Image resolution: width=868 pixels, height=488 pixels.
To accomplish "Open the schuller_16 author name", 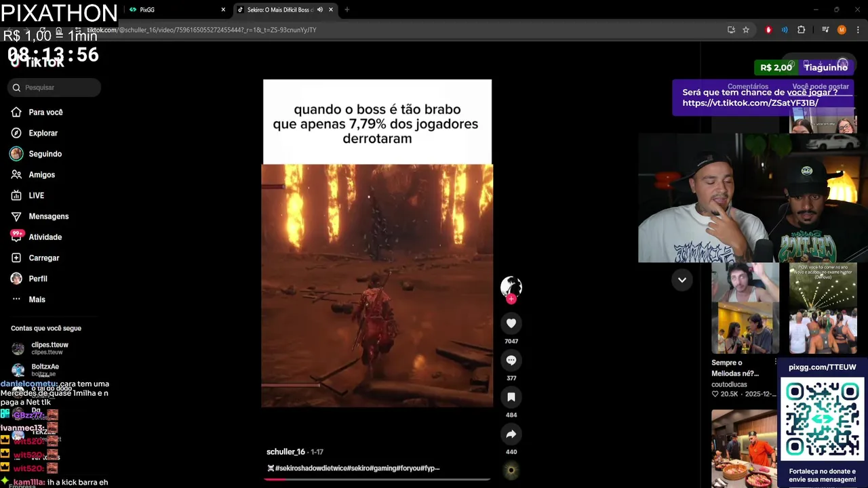I will point(285,451).
